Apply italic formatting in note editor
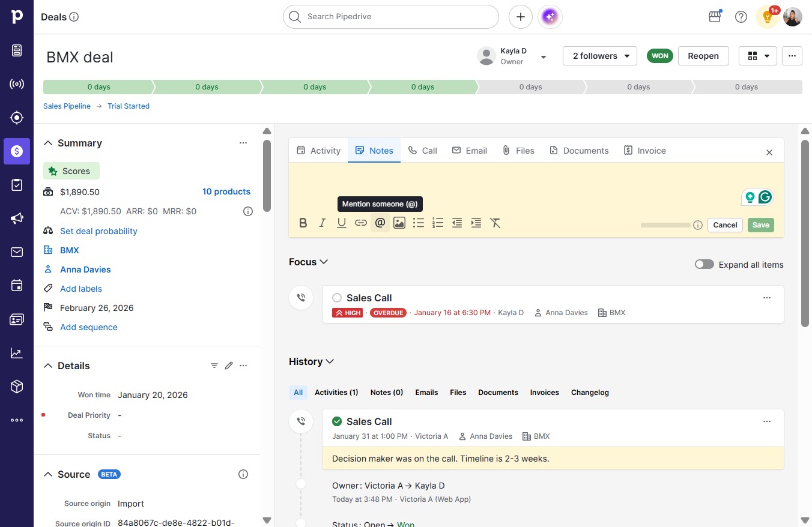Image resolution: width=812 pixels, height=527 pixels. (323, 223)
